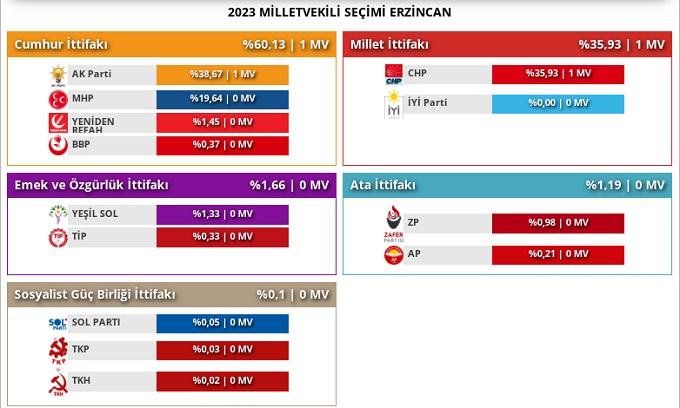
Task: Select the Yeniden Refah party logo
Action: point(57,123)
